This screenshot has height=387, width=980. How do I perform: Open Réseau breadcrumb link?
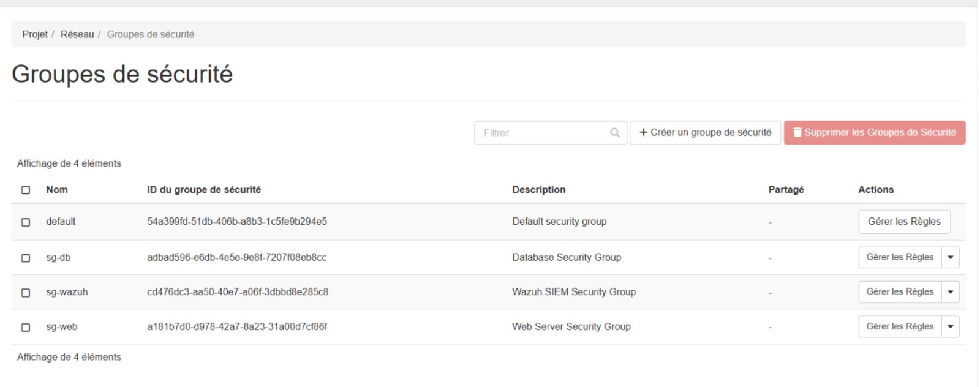(77, 34)
